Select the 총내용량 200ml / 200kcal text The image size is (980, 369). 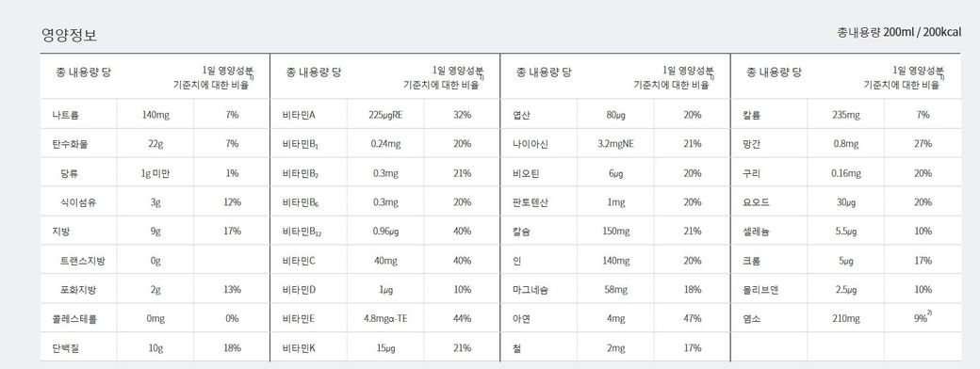[899, 32]
